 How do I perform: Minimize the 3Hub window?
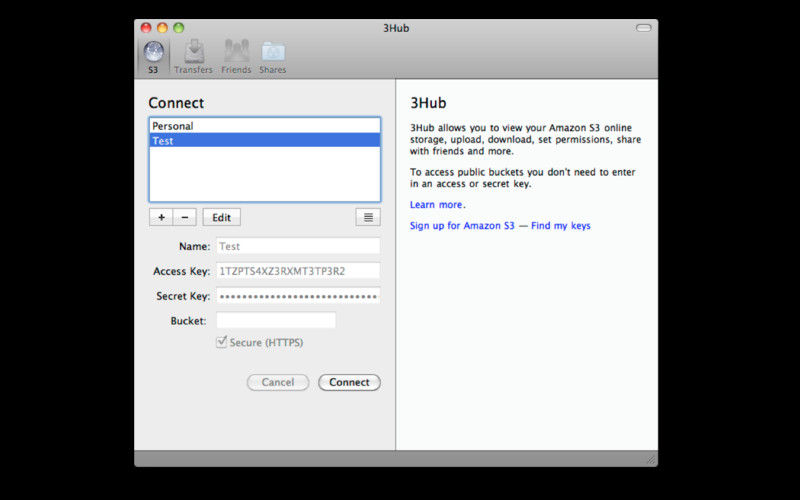162,28
